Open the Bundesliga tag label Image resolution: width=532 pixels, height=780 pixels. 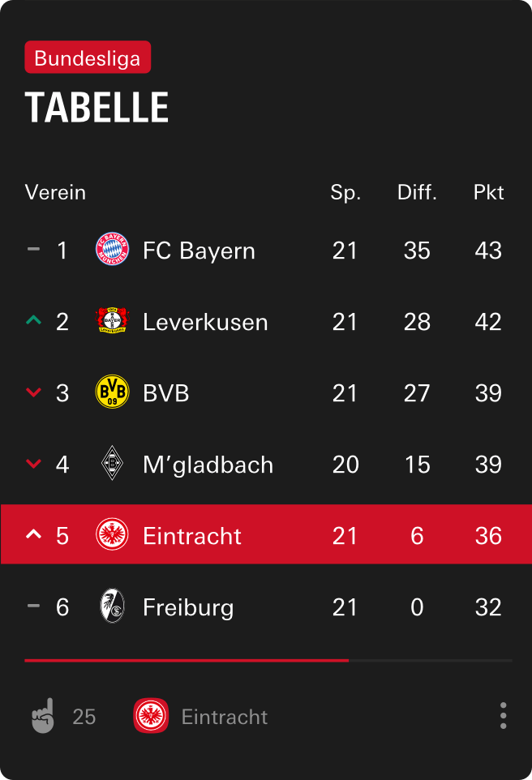(x=88, y=58)
